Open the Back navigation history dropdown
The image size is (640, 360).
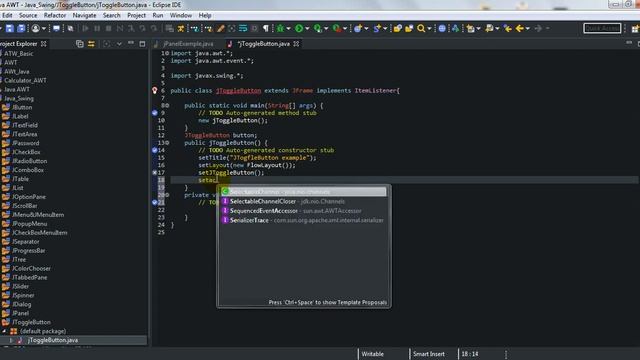coord(527,29)
